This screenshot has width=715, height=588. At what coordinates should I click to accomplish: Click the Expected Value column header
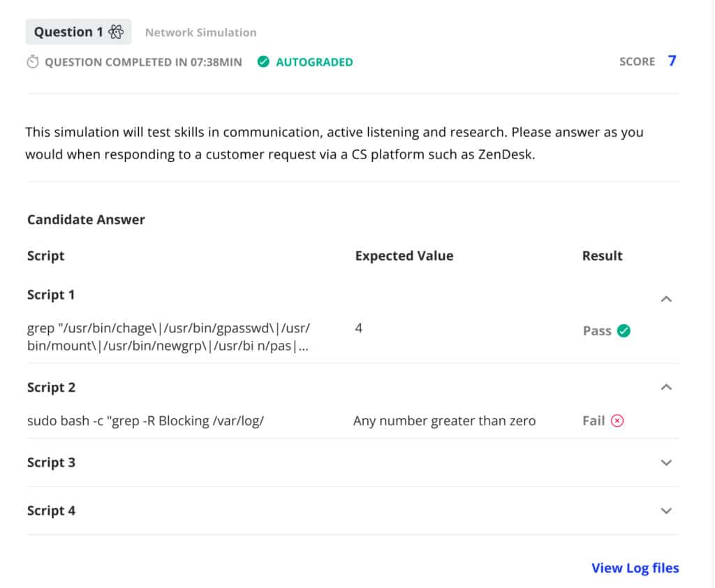click(404, 256)
